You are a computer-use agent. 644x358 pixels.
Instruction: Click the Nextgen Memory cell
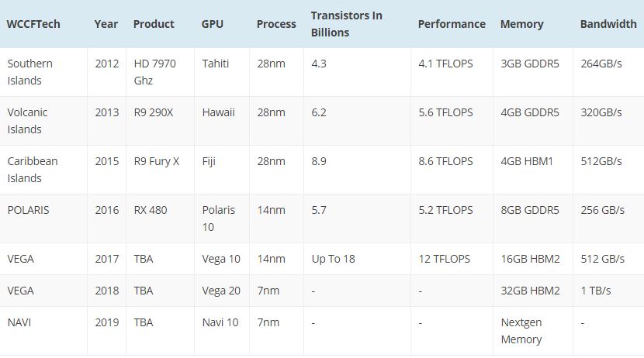point(521,331)
